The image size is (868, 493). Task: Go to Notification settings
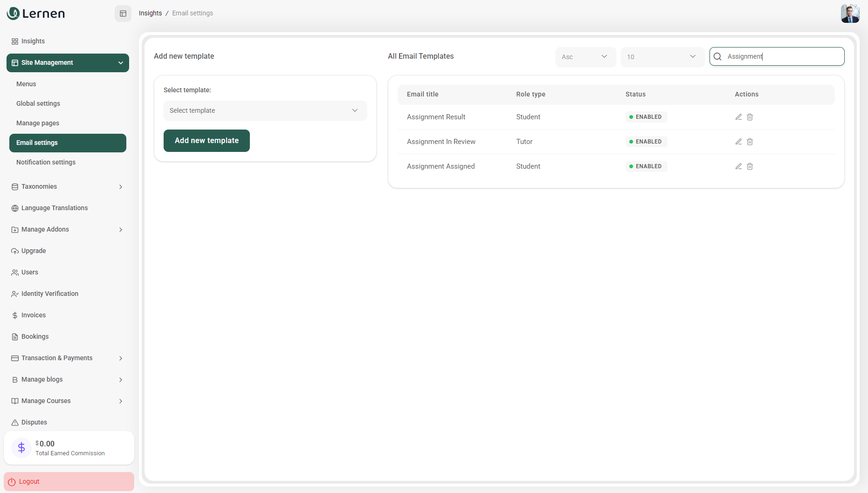(46, 162)
